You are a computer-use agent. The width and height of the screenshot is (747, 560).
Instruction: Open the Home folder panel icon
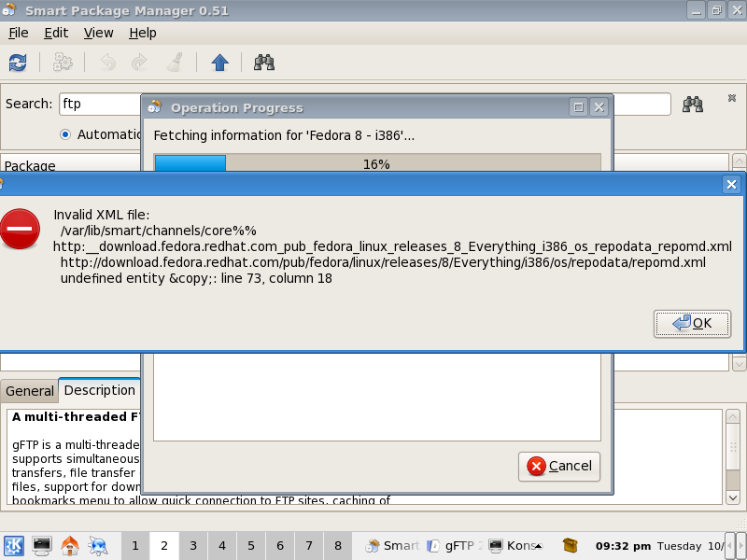coord(70,546)
